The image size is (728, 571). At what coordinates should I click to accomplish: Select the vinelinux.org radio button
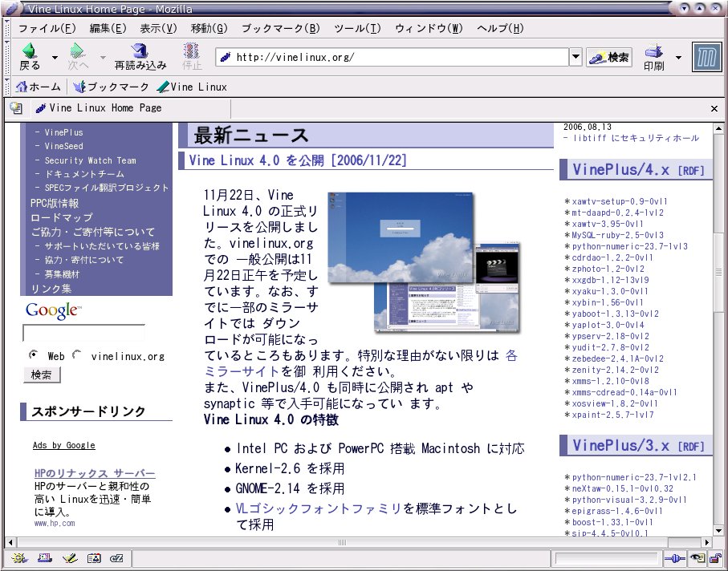click(x=77, y=354)
